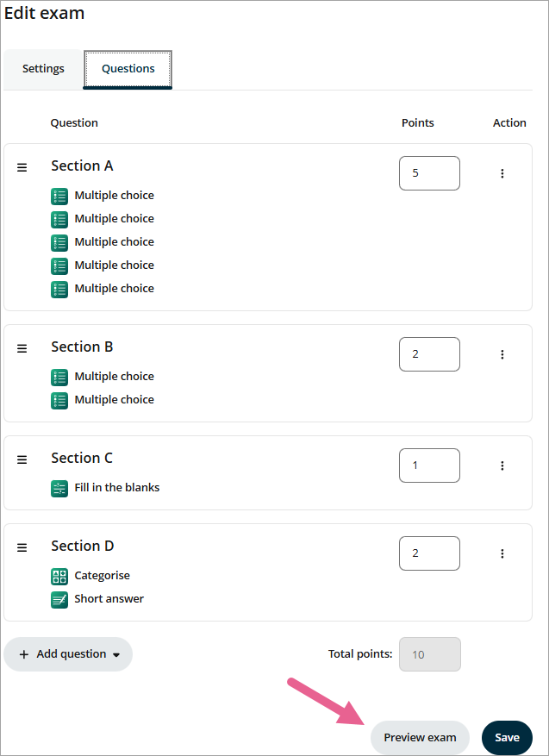This screenshot has height=756, width=549.
Task: Open Section D three-dot action menu
Action: point(502,553)
